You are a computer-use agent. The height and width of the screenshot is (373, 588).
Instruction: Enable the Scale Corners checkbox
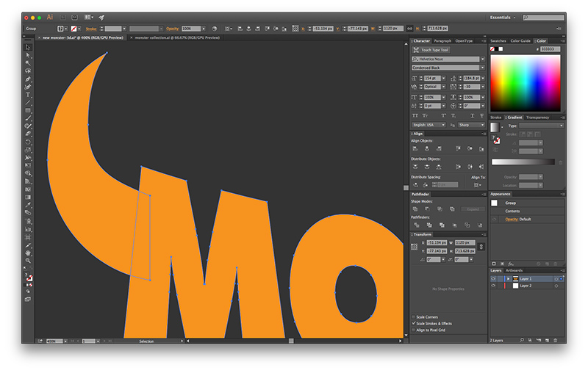point(414,317)
